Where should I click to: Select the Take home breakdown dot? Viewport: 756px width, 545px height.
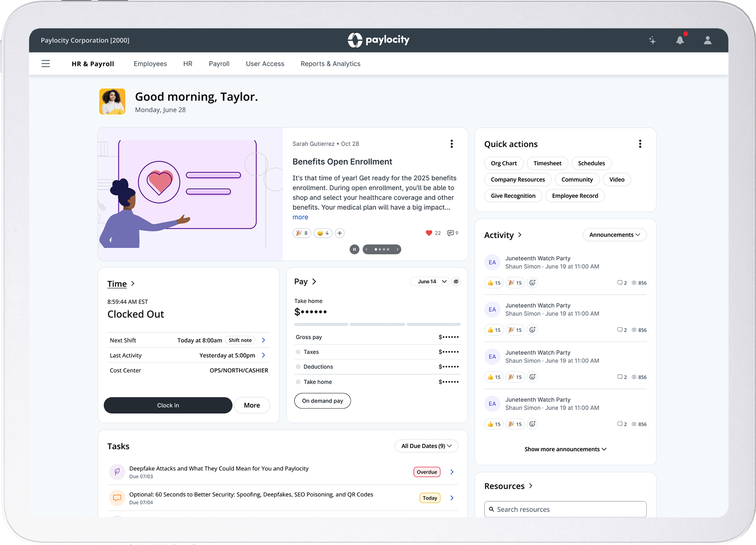298,382
